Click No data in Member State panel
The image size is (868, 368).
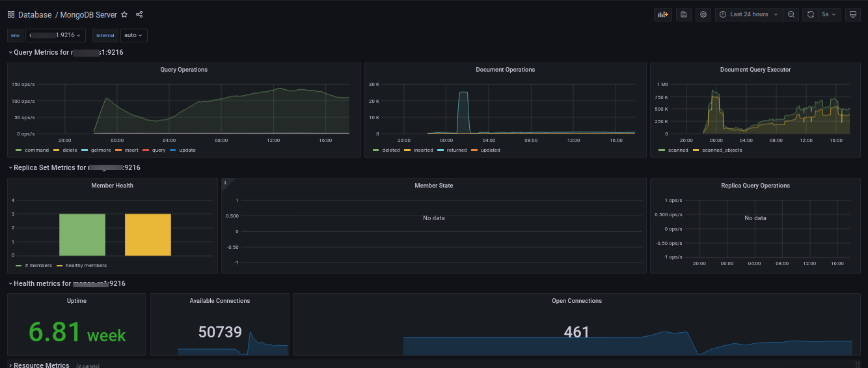click(434, 218)
